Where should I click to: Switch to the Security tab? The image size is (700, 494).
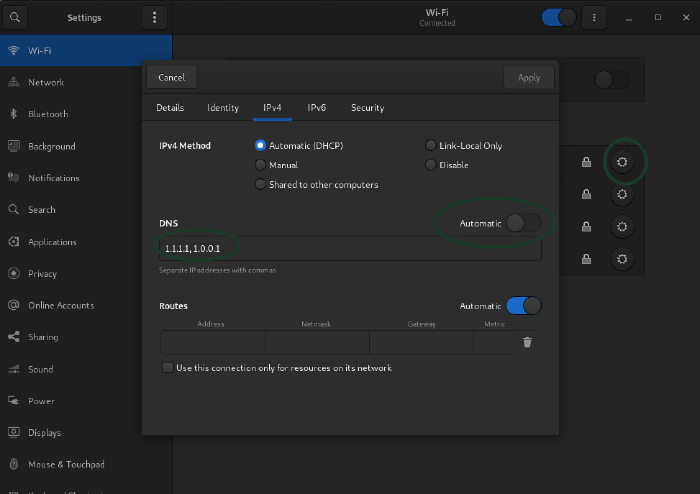367,108
